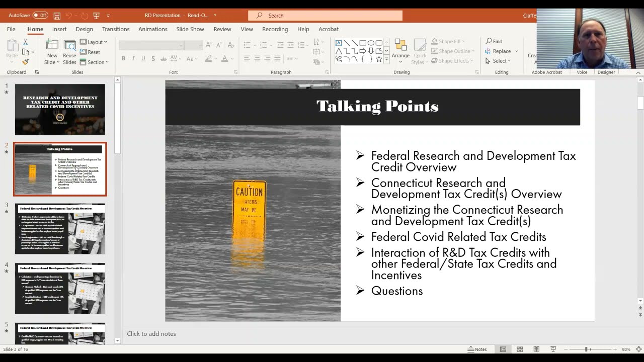Toggle Underline formatting
Image resolution: width=644 pixels, height=362 pixels.
(143, 59)
